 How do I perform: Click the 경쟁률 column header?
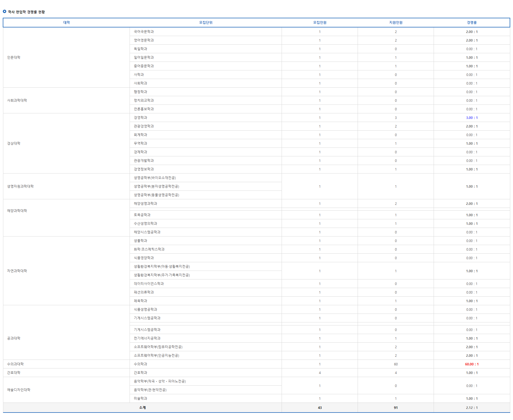tap(472, 22)
